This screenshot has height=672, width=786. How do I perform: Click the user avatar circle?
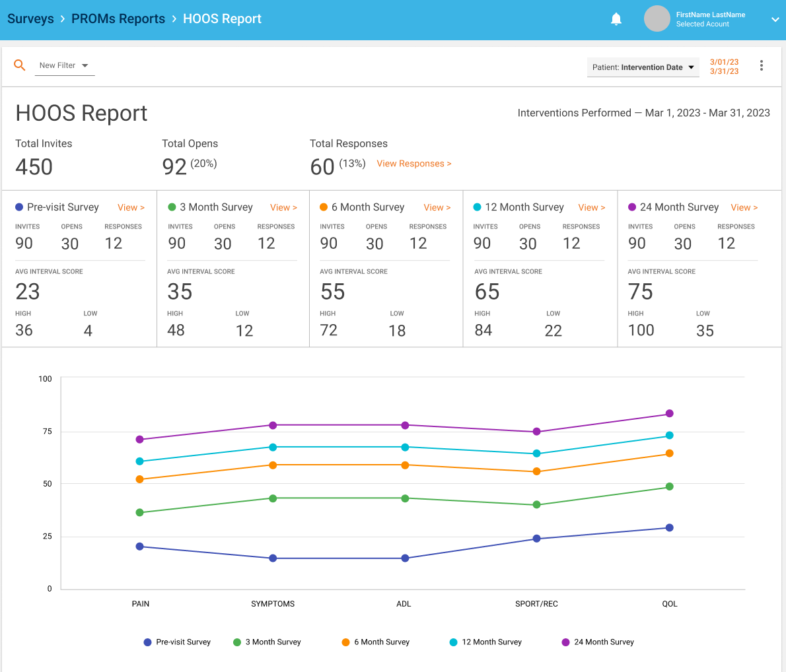click(x=657, y=19)
